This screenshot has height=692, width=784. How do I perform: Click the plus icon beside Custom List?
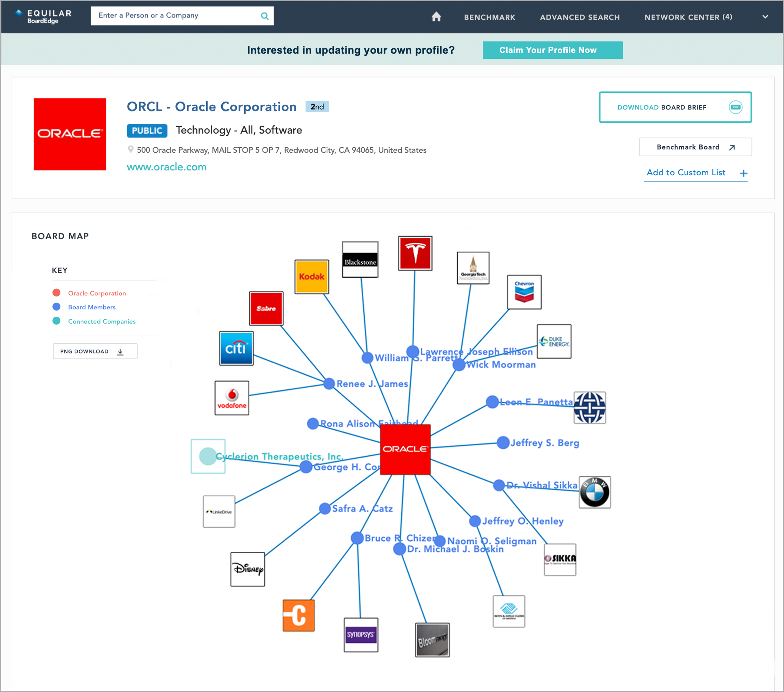(743, 173)
